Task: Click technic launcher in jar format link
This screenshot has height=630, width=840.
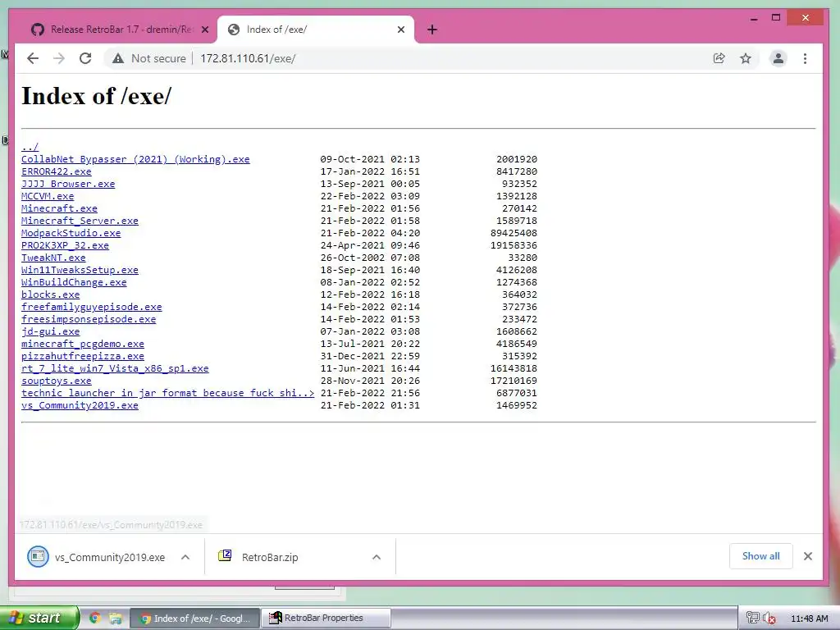Action: (x=167, y=393)
